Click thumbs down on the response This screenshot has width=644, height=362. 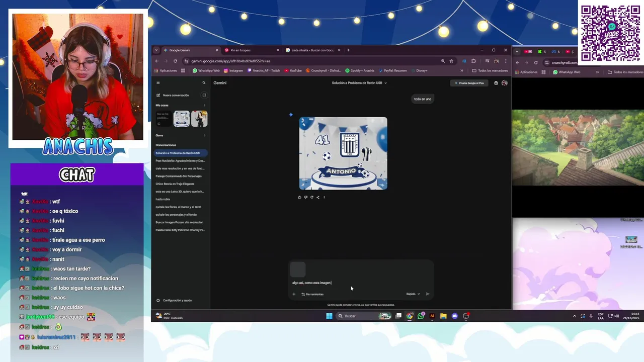[x=305, y=197]
